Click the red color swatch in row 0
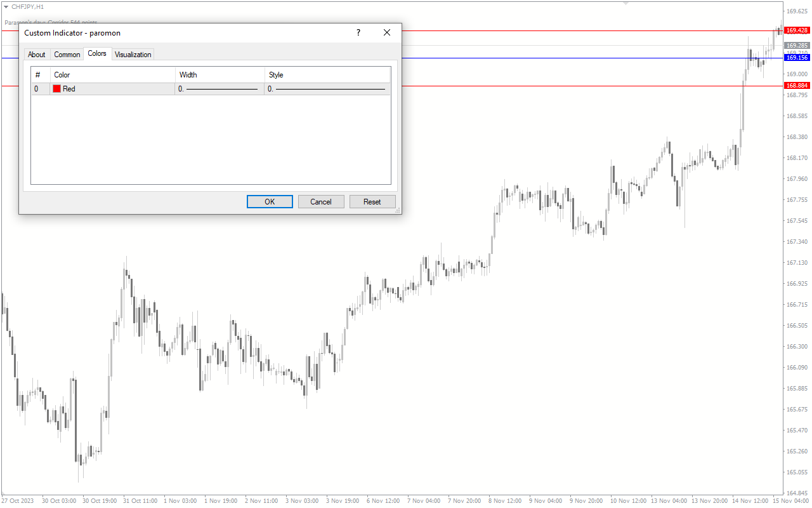This screenshot has height=508, width=812. 56,89
